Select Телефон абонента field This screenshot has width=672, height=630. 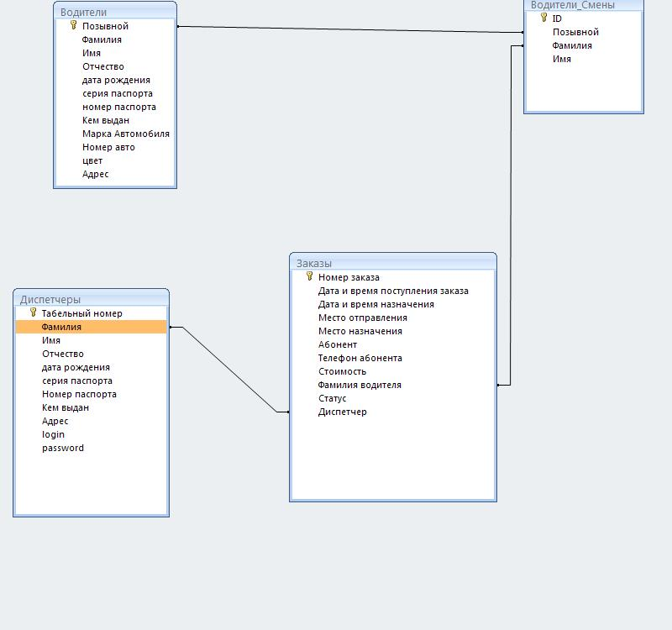click(360, 358)
